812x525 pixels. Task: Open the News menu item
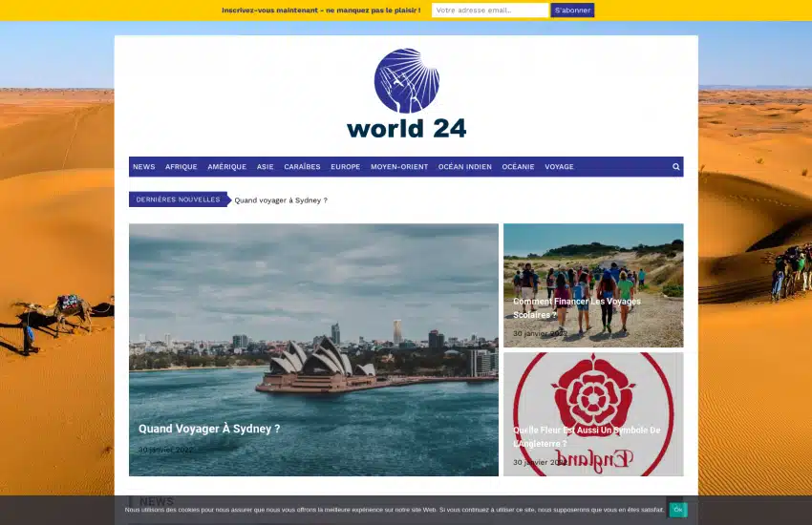[143, 167]
